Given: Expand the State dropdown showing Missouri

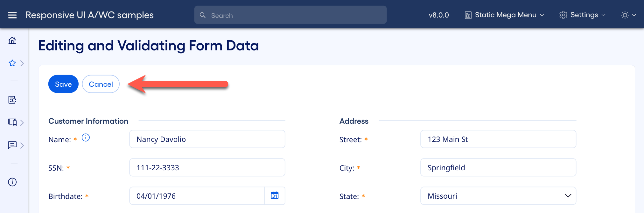Looking at the screenshot, I should 498,196.
